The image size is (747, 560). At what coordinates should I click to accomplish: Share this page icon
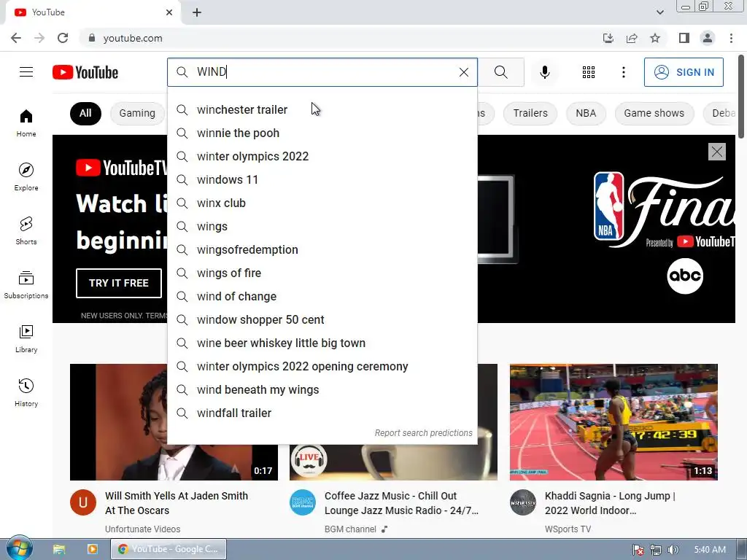[x=632, y=38]
